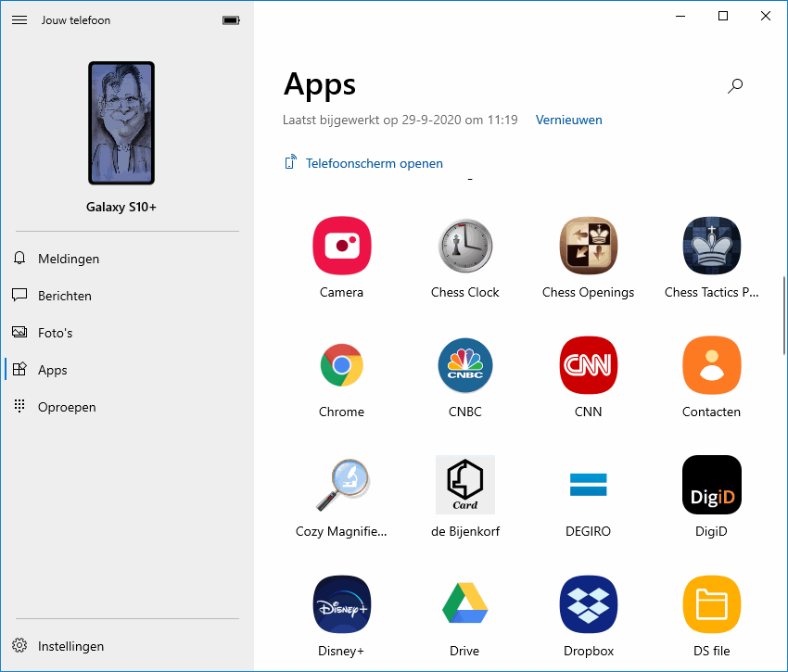Click the Oproepen dial pad icon
Screen dimensions: 788x672
click(x=19, y=406)
